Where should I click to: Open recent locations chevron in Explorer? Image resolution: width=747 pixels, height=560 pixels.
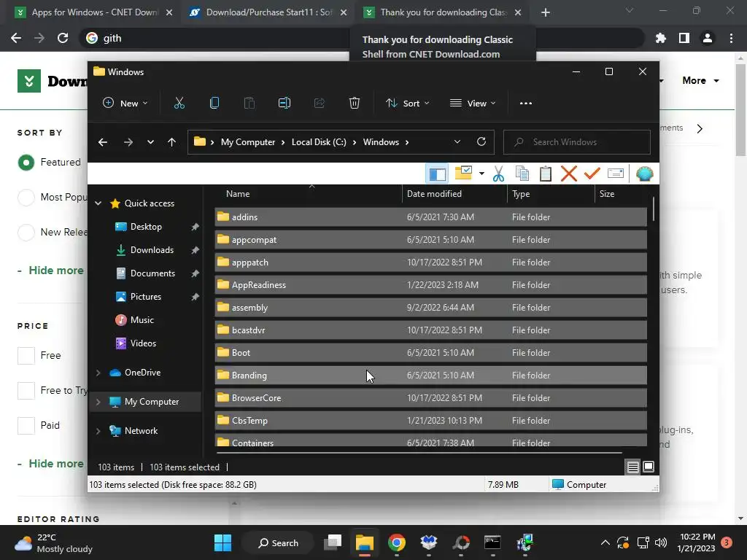pos(150,142)
